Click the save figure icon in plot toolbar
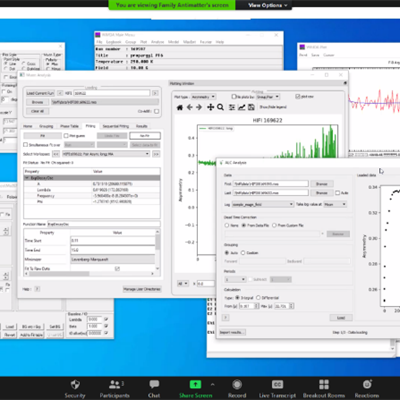400x400 pixels. [x=251, y=107]
